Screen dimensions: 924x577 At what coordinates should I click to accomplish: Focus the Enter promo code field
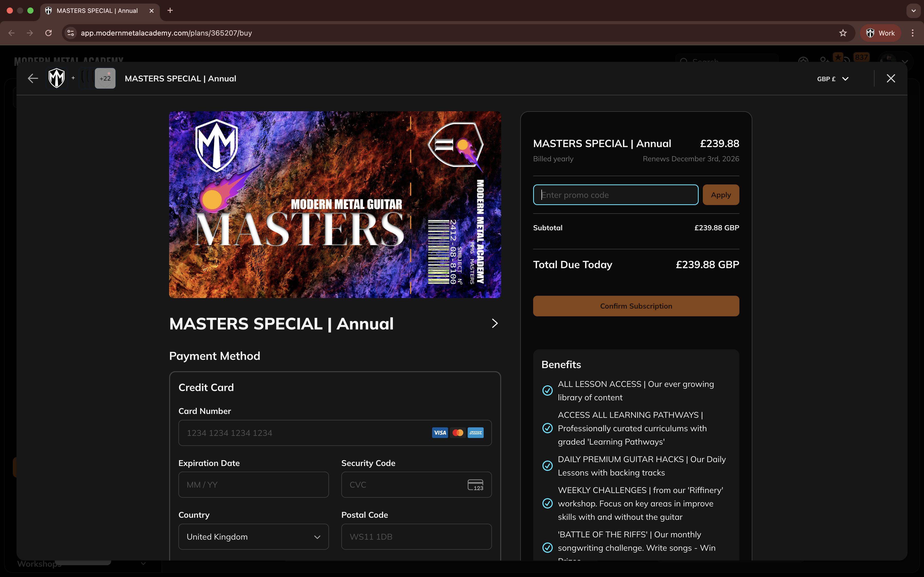pyautogui.click(x=615, y=195)
